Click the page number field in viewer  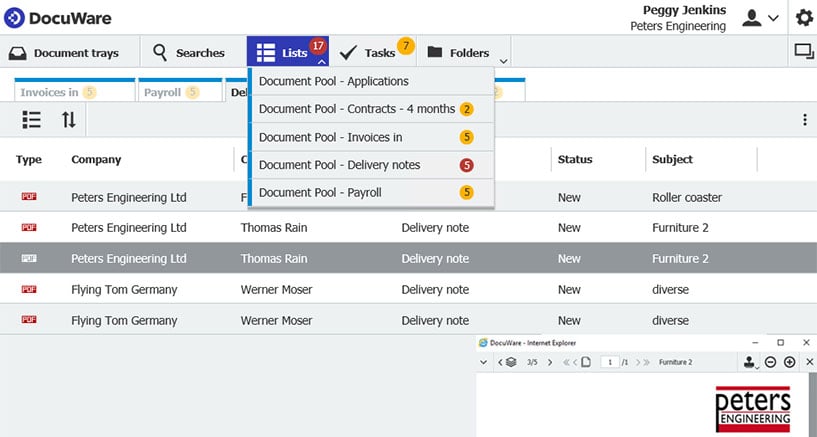(x=608, y=362)
